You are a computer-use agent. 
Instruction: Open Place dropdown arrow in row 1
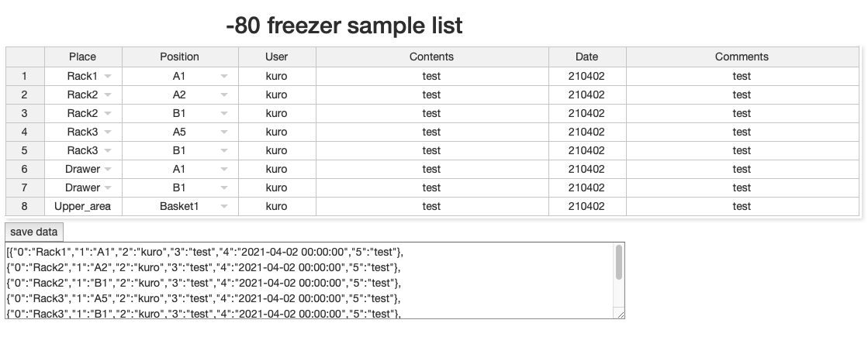click(x=108, y=76)
